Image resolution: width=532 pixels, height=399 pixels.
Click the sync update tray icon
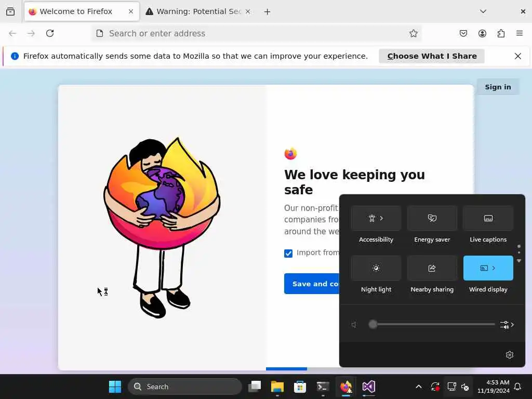[435, 387]
